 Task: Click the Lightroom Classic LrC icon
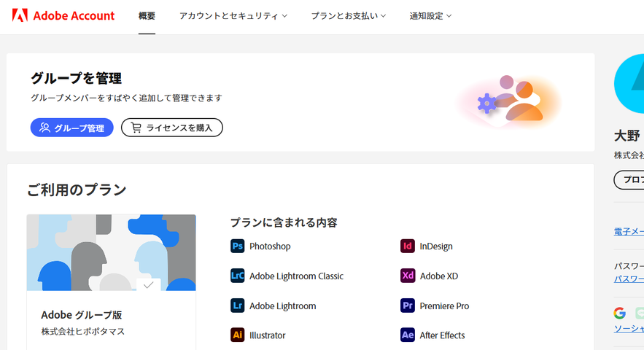pos(237,276)
